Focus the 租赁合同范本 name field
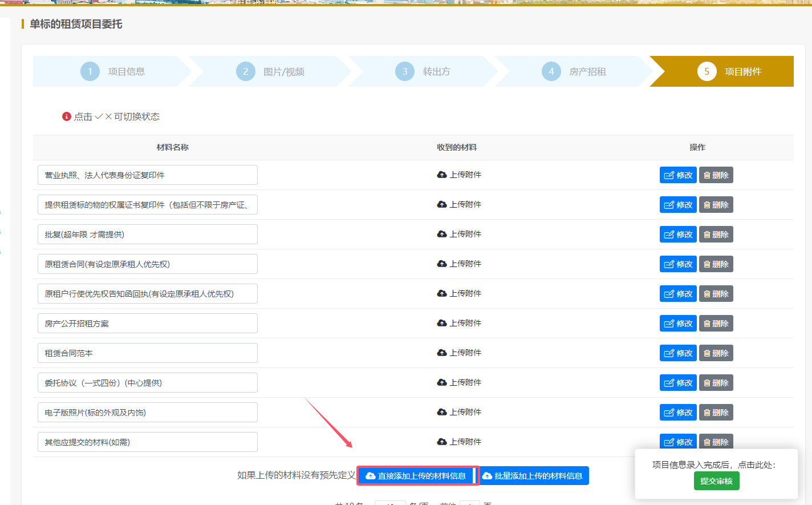 pyautogui.click(x=148, y=353)
